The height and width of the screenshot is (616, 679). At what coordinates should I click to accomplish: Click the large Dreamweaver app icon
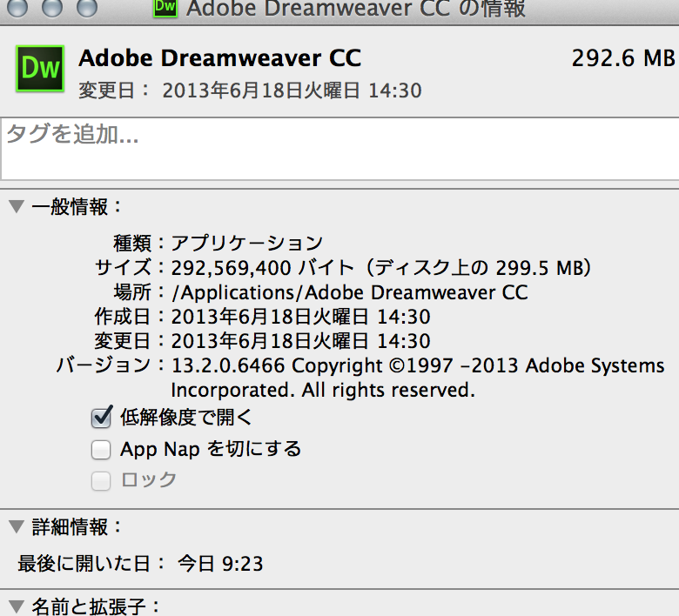(x=40, y=70)
